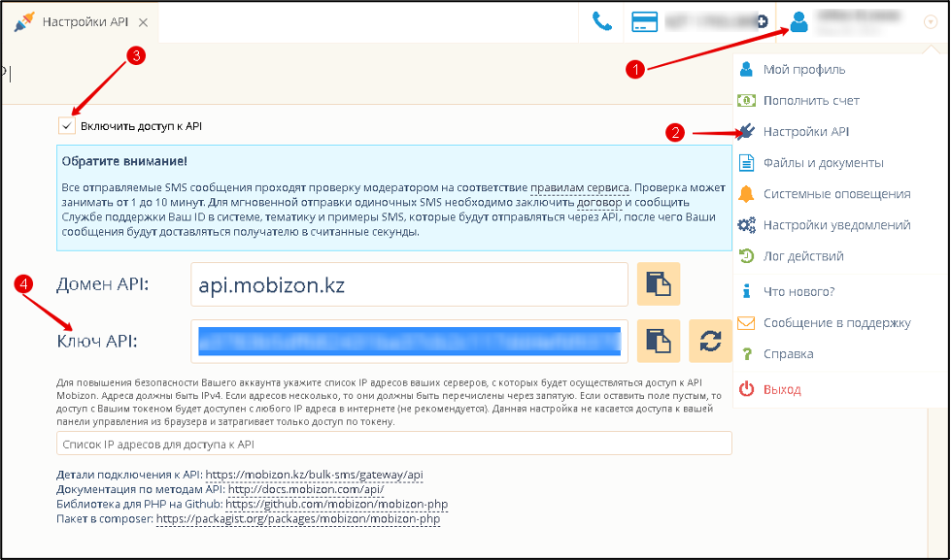Focus the Список IP адресов input
Image resolution: width=951 pixels, height=560 pixels.
click(394, 444)
